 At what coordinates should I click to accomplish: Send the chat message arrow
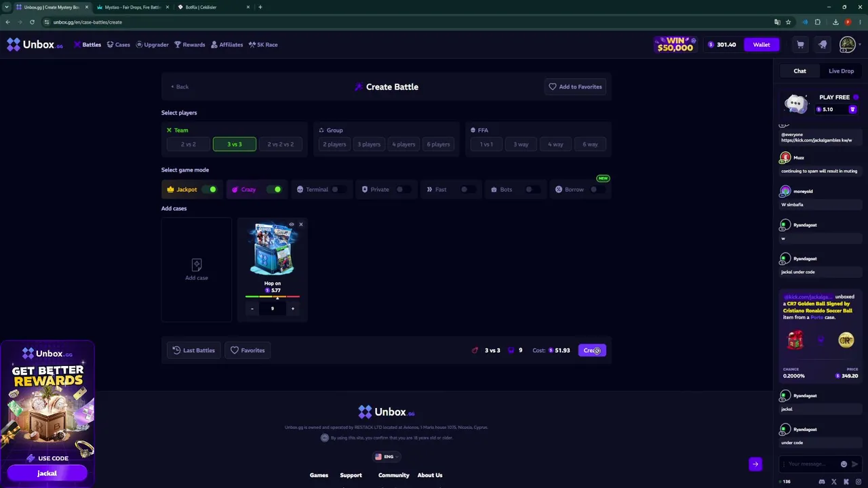(x=854, y=464)
